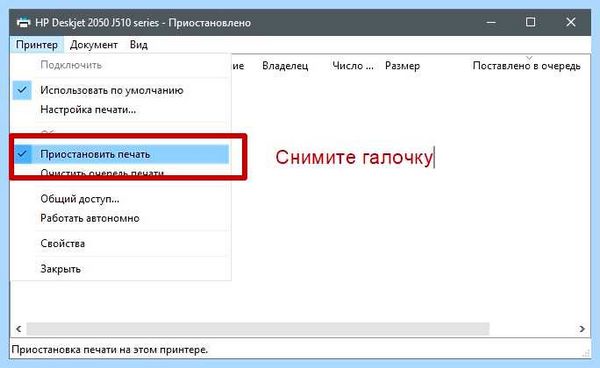Screen dimensions: 600x368
Task: Minimize the HP Deskjet window
Action: coord(491,22)
